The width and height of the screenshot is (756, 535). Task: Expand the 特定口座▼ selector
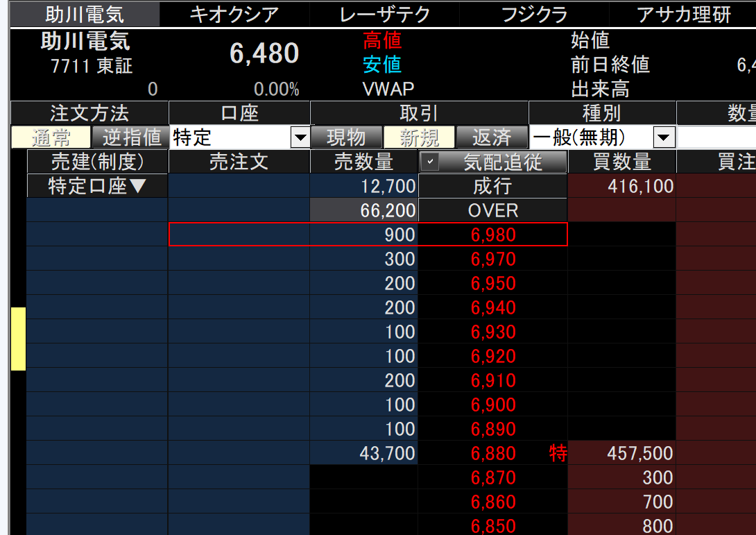point(97,186)
